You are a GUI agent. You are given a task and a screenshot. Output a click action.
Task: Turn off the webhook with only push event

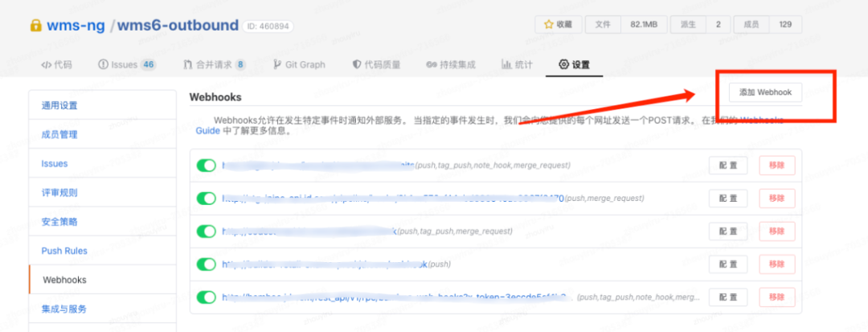point(207,264)
